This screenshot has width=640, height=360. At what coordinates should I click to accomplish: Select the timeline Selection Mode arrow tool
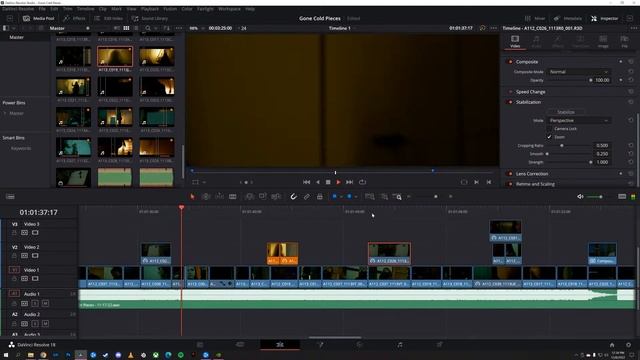click(x=192, y=197)
